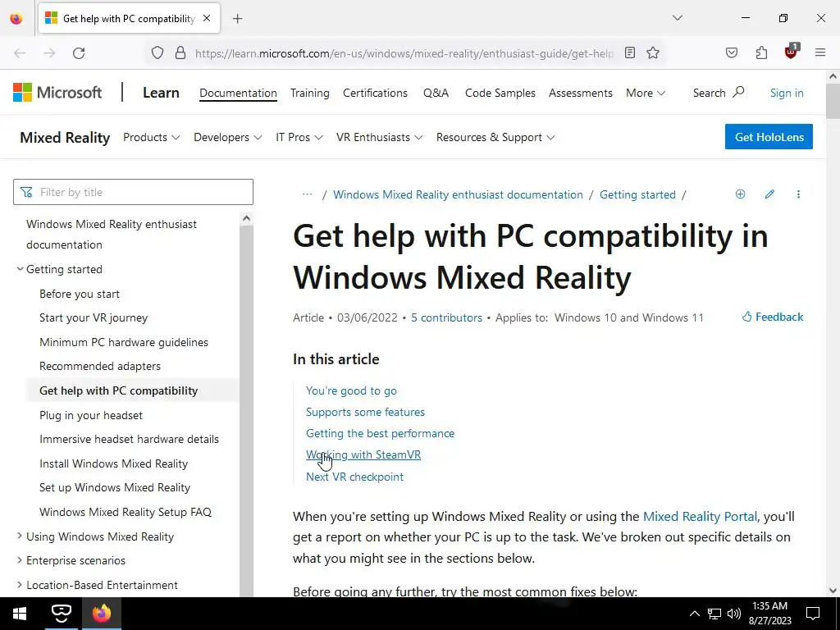Screen dimensions: 840x630
Task: Open Windows Mixed Reality Setup FAQ
Action: (x=126, y=512)
